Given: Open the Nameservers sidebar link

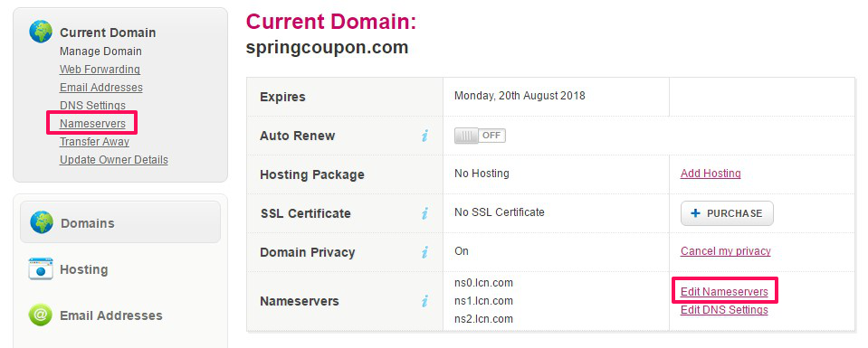Looking at the screenshot, I should pos(92,123).
